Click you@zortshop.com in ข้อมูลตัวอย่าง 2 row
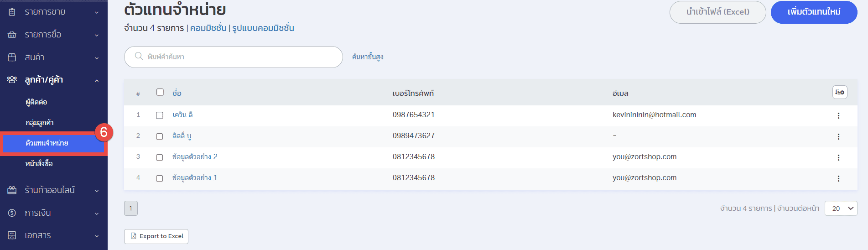This screenshot has height=250, width=868. 645,157
